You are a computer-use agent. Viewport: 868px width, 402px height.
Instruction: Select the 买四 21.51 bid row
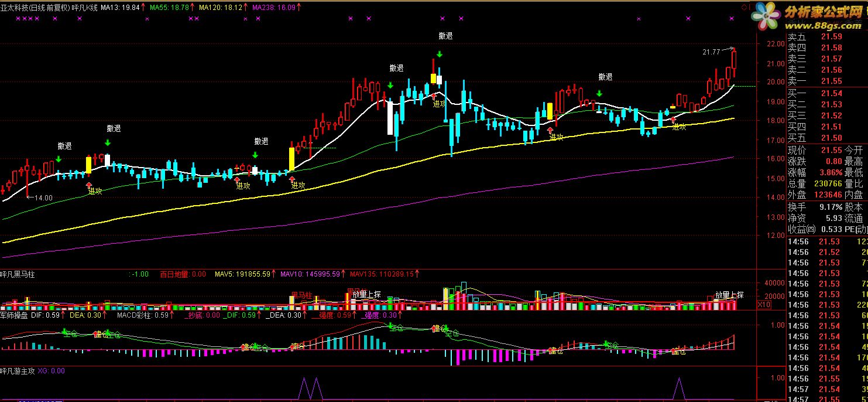click(815, 127)
